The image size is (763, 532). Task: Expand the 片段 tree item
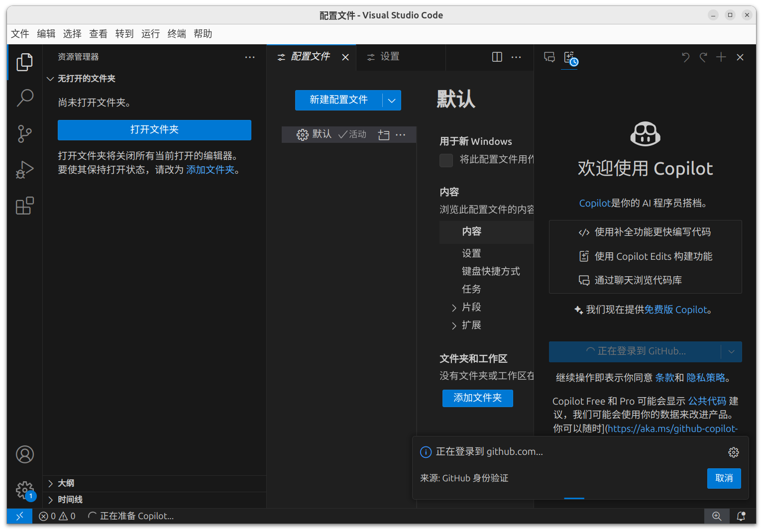pos(454,308)
